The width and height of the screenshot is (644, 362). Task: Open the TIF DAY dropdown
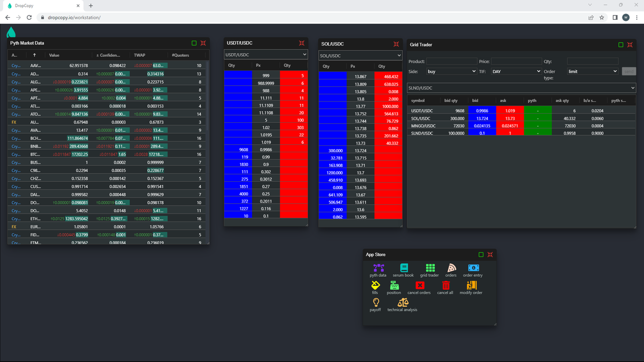(x=516, y=71)
